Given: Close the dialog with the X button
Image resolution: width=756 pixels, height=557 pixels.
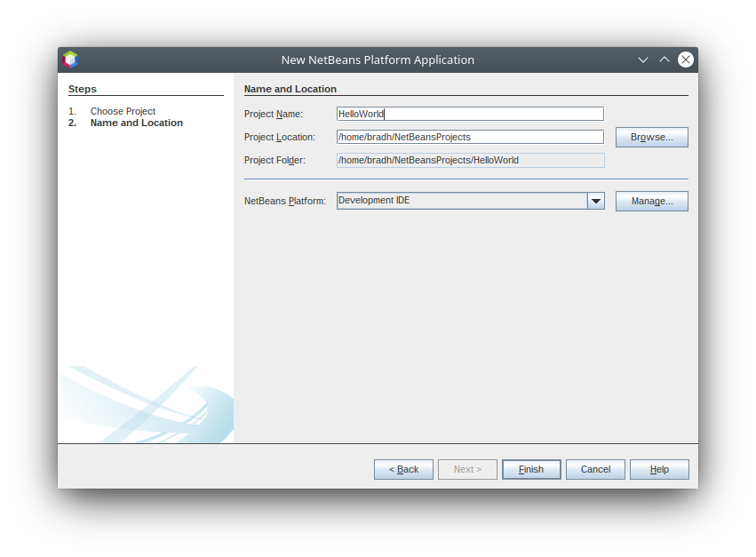Looking at the screenshot, I should coord(686,60).
